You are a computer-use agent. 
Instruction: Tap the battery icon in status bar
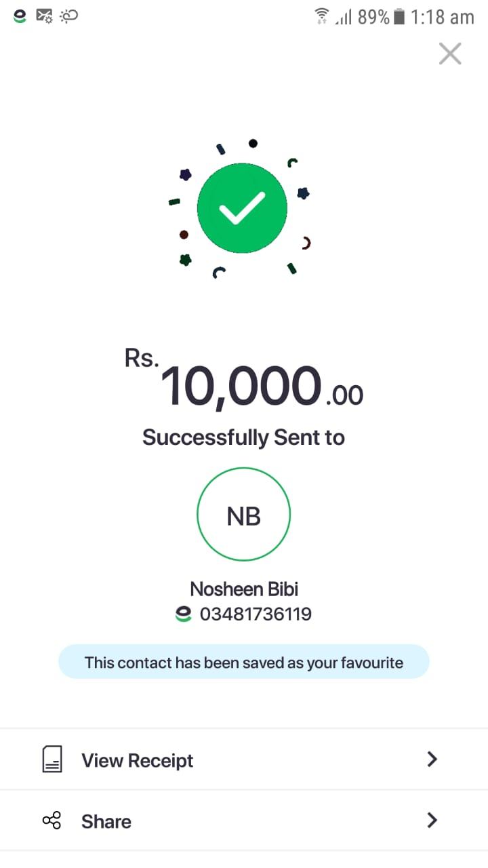400,16
